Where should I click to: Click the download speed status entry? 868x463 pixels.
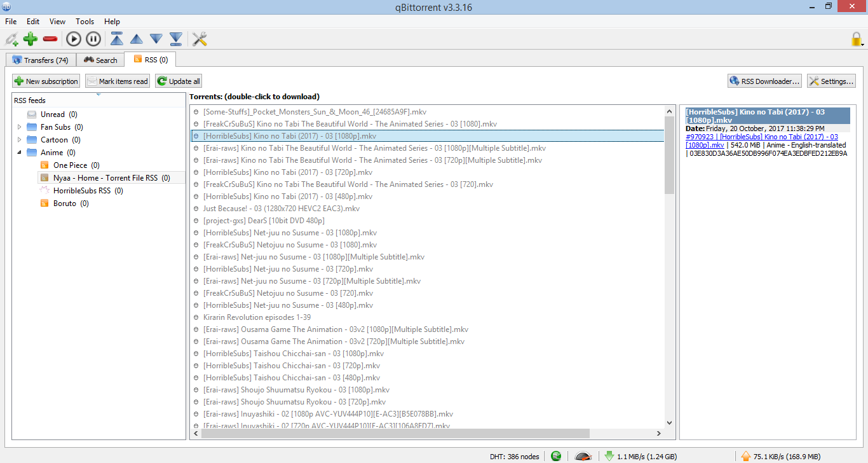(642, 456)
